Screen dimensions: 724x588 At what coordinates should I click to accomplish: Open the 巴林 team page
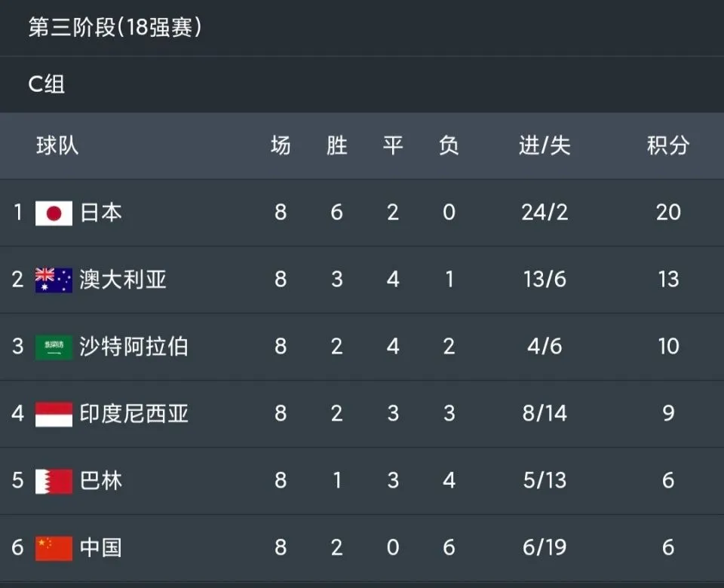100,480
